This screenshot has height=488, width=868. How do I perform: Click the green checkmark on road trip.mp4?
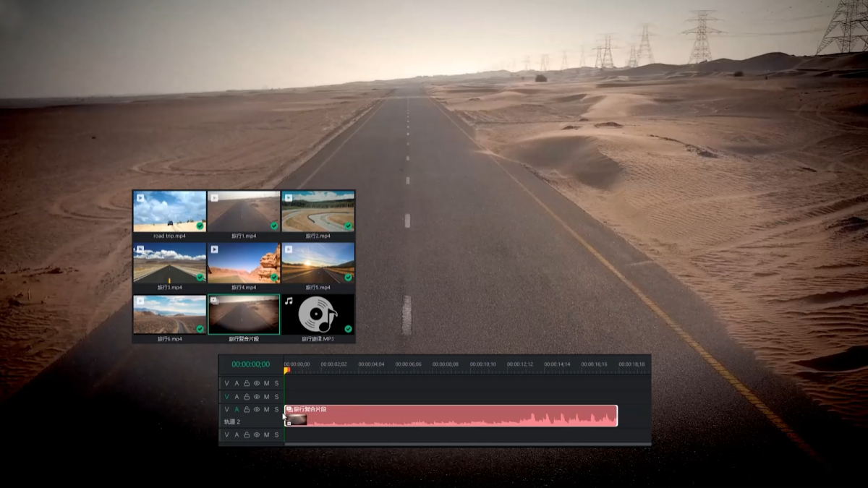[x=200, y=226]
